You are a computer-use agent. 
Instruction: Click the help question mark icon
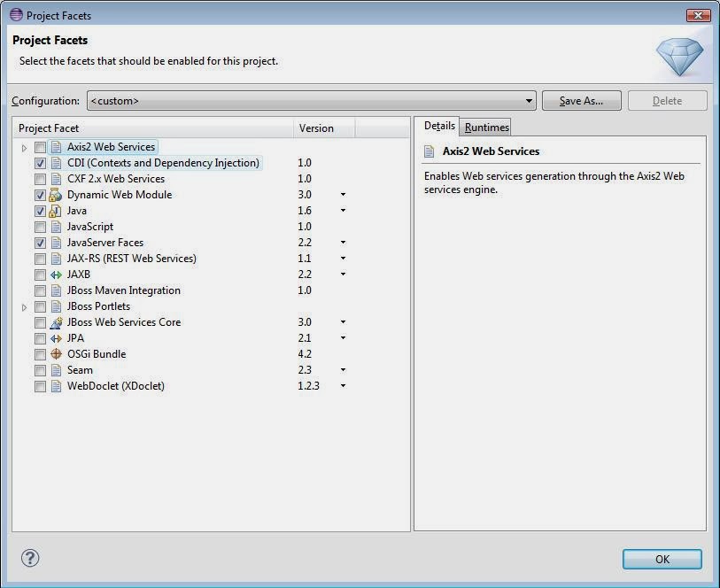click(29, 559)
